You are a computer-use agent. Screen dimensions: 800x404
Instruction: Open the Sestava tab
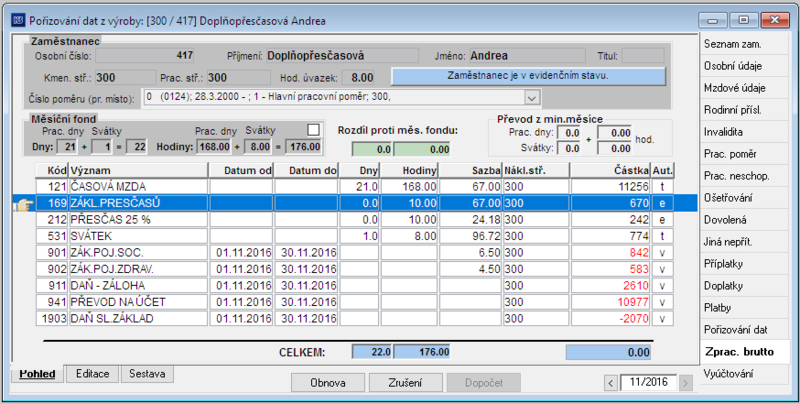click(147, 374)
